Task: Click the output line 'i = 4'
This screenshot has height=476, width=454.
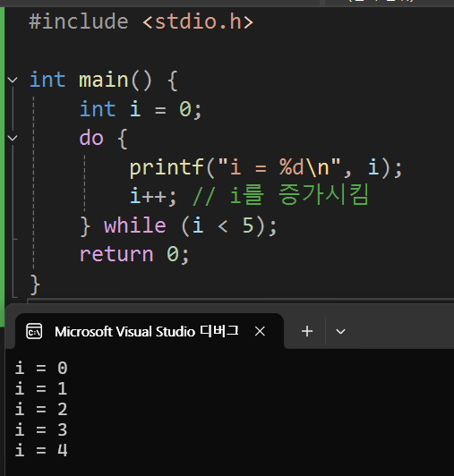Action: (x=41, y=450)
